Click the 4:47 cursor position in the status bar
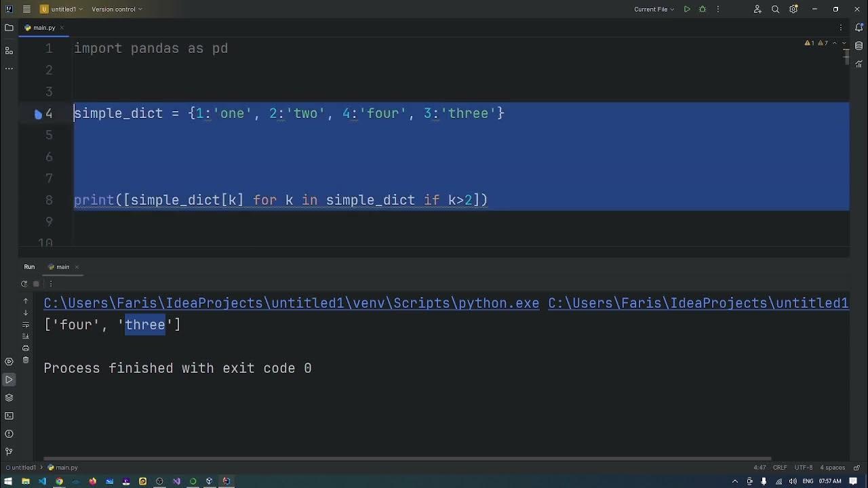The width and height of the screenshot is (868, 488). (x=759, y=468)
